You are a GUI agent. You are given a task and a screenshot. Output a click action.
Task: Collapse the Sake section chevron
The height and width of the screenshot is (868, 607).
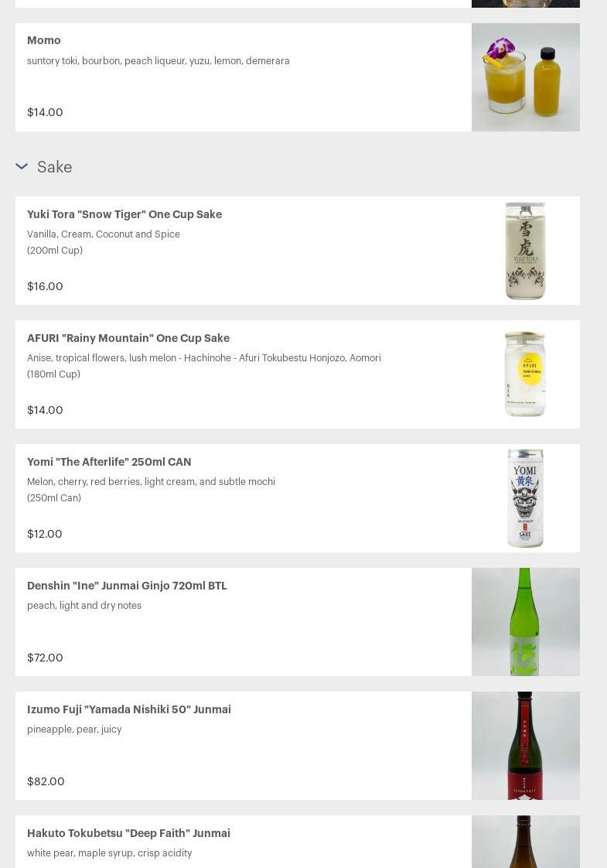pos(22,166)
